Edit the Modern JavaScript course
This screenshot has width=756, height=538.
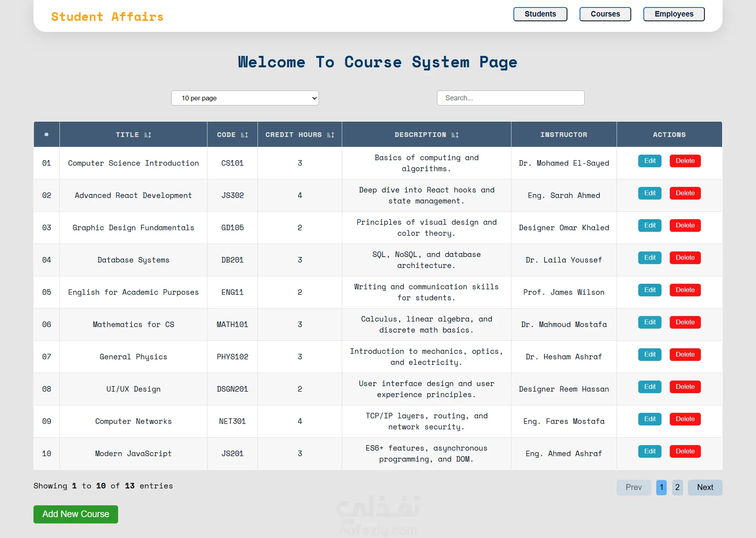tap(649, 451)
